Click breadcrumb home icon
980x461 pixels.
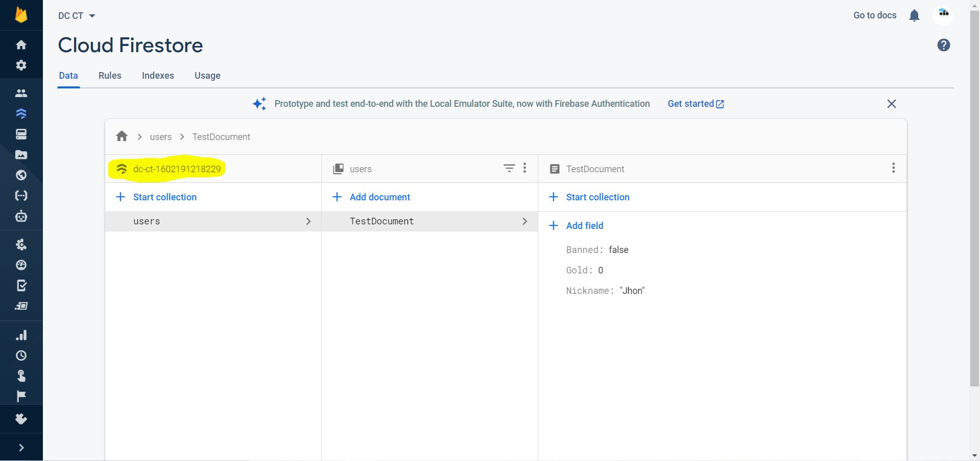pyautogui.click(x=122, y=136)
